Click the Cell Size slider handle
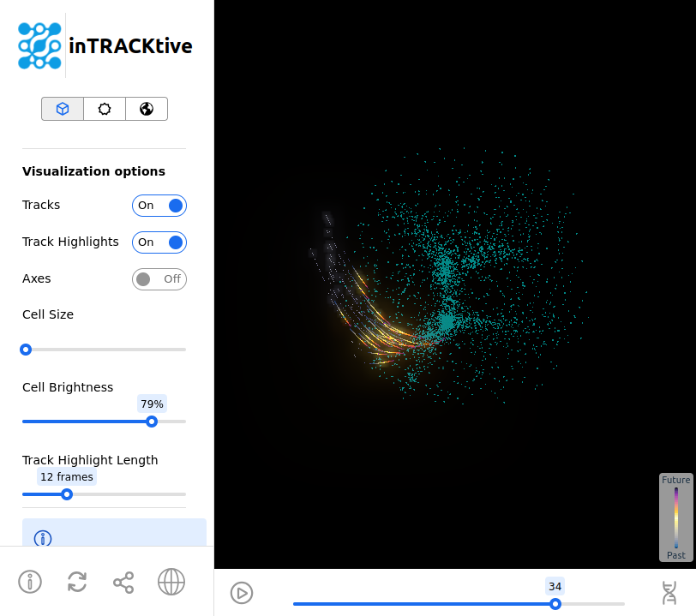696x616 pixels. pos(26,350)
